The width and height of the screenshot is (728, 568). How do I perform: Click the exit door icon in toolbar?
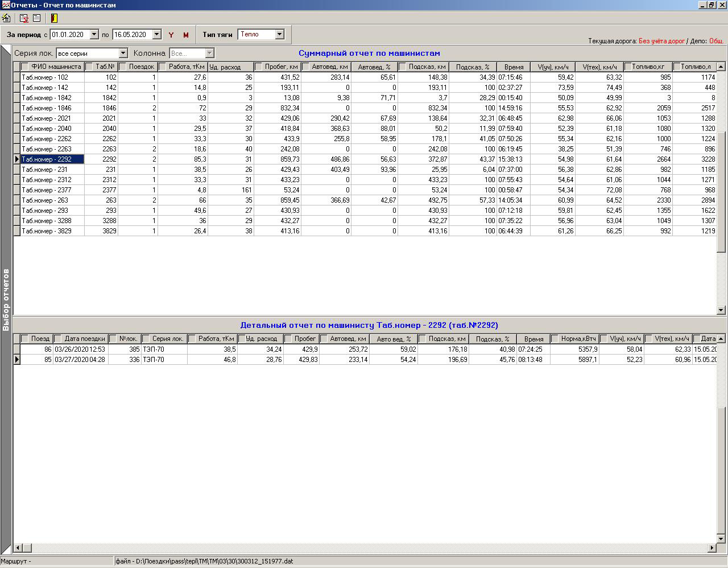pyautogui.click(x=54, y=18)
